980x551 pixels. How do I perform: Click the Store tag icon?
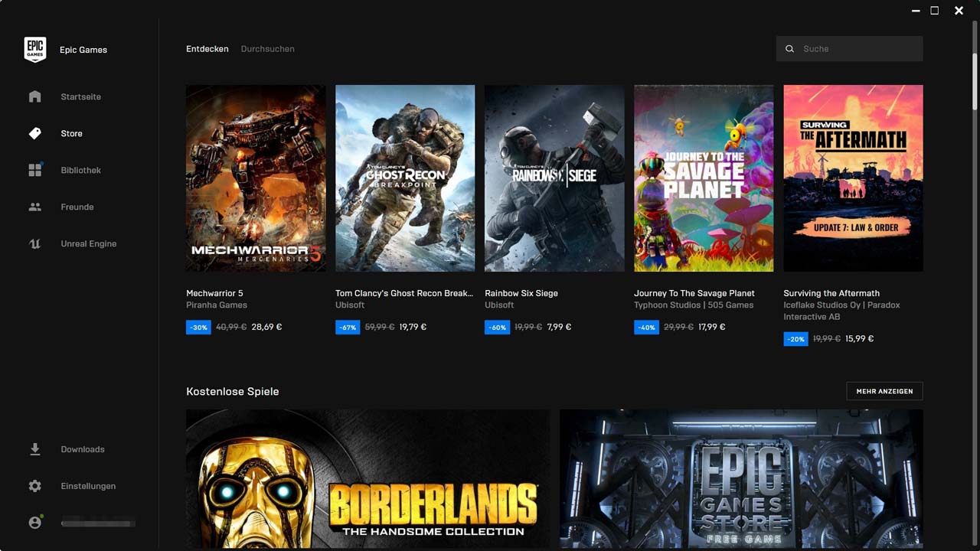[34, 133]
